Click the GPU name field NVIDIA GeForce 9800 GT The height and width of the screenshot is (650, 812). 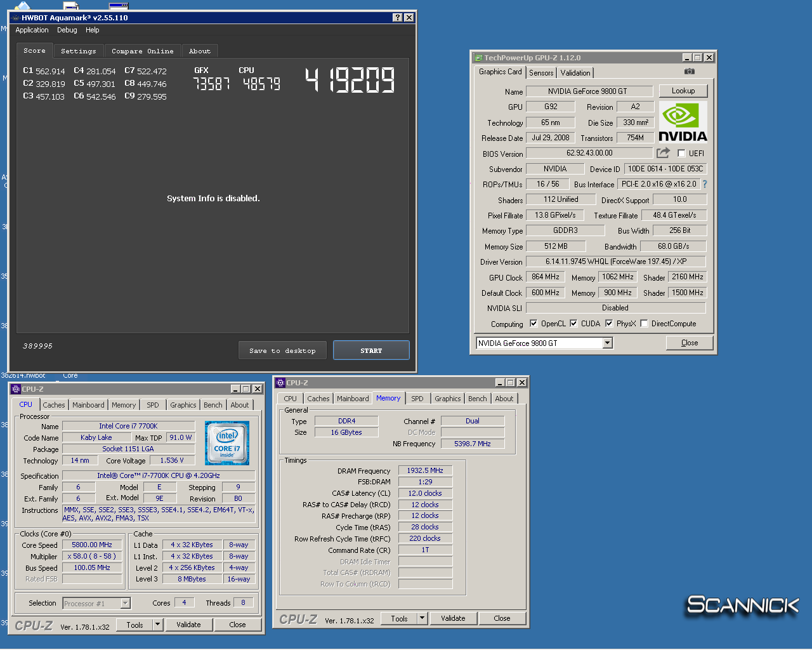[x=589, y=91]
